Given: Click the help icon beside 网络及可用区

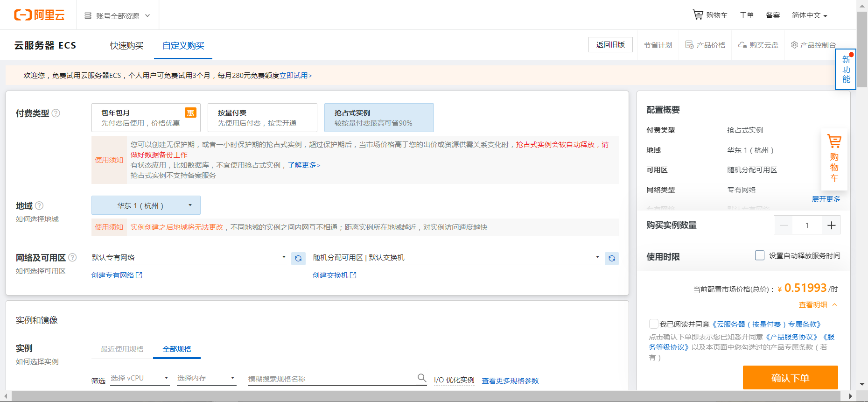Looking at the screenshot, I should tap(72, 257).
